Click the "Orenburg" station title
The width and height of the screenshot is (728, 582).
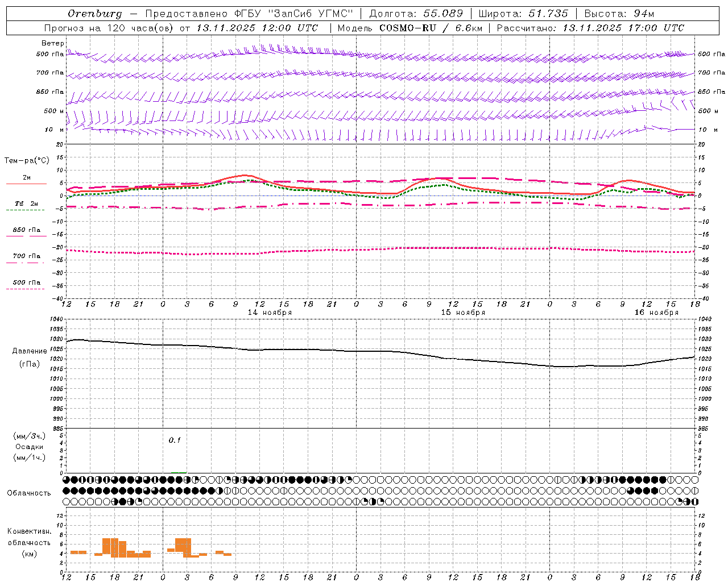[94, 14]
